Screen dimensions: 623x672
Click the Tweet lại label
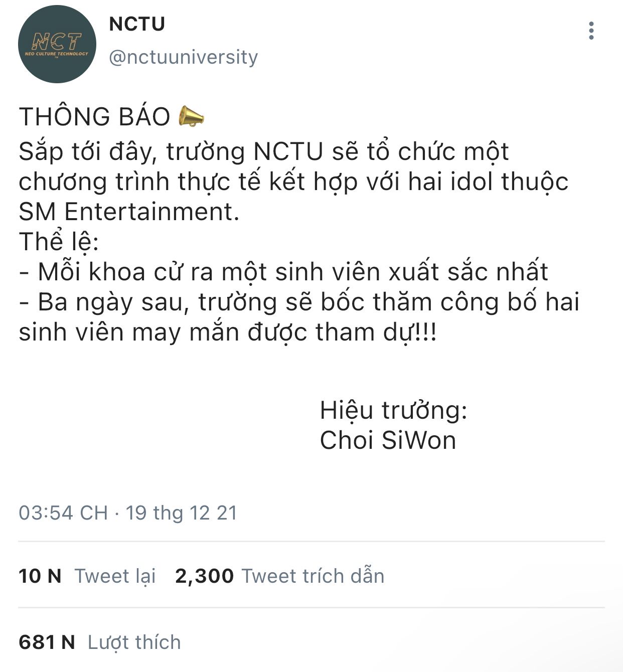115,577
